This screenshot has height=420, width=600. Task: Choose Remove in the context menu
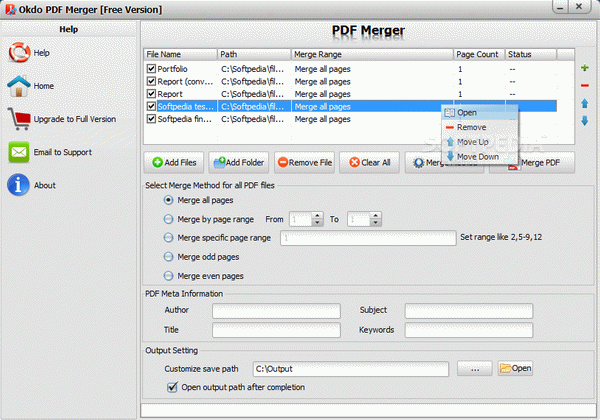[x=480, y=127]
